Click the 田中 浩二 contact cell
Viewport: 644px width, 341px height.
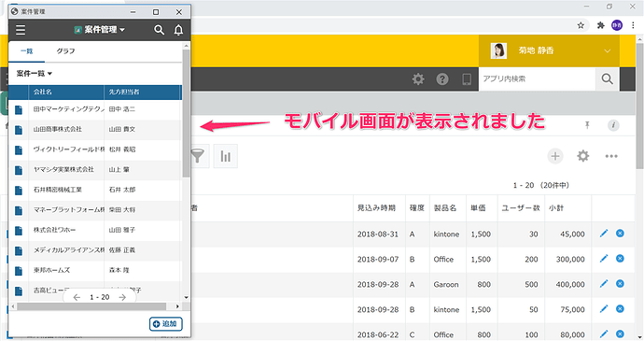click(122, 109)
